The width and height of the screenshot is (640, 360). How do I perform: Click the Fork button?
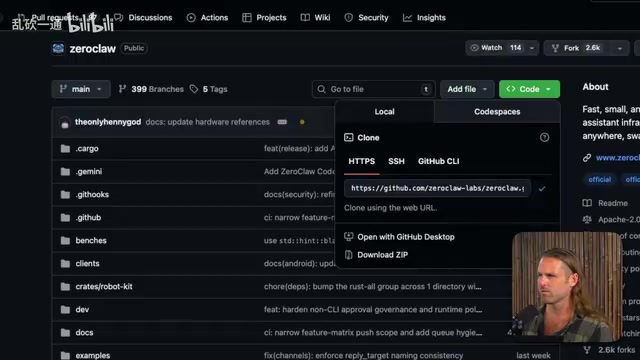577,48
